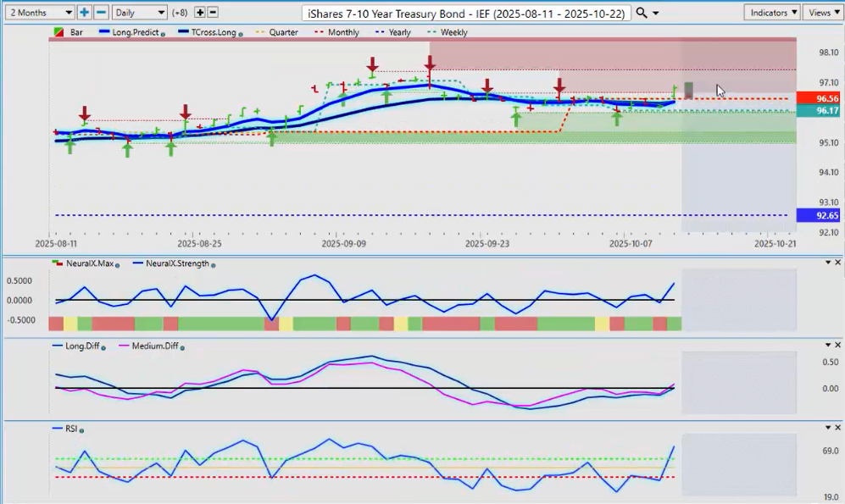Click the blue plus zoom-in button
Image resolution: width=845 pixels, height=504 pixels.
coord(85,13)
